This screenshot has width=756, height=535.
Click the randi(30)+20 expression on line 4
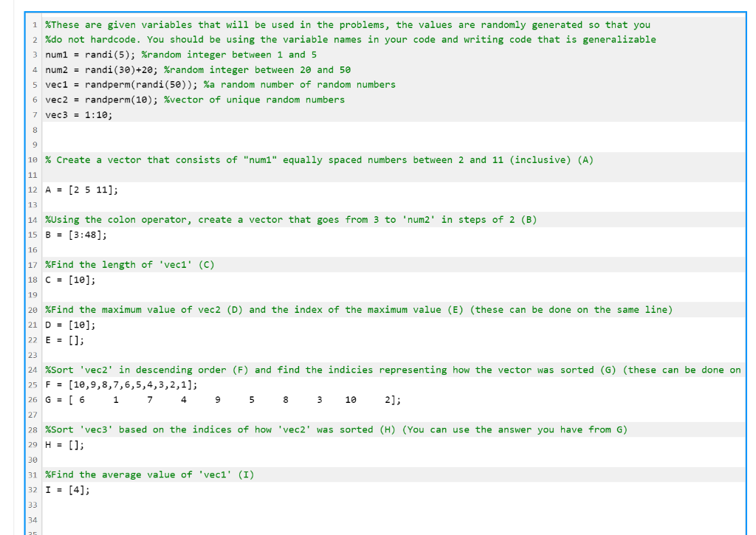point(113,69)
